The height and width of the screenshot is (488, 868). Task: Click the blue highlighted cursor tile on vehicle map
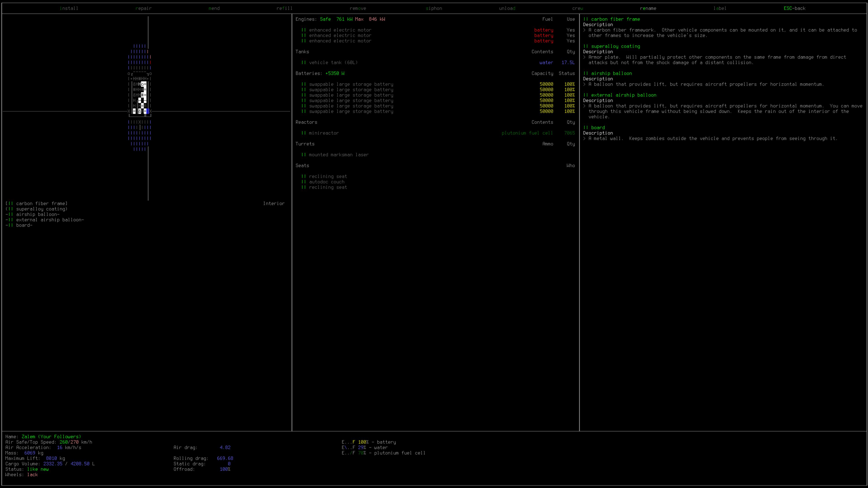(148, 111)
